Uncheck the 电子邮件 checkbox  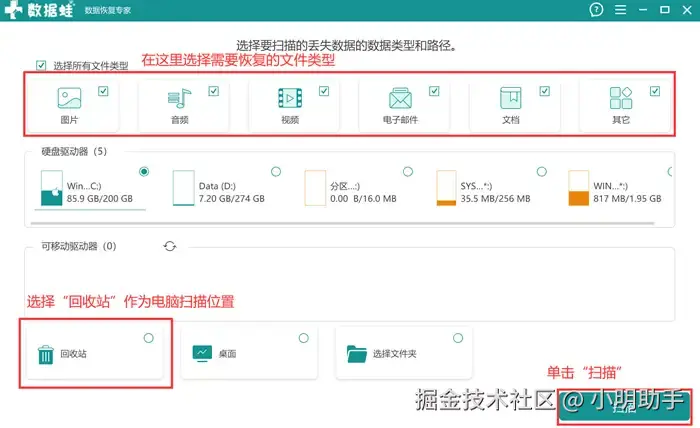[434, 91]
